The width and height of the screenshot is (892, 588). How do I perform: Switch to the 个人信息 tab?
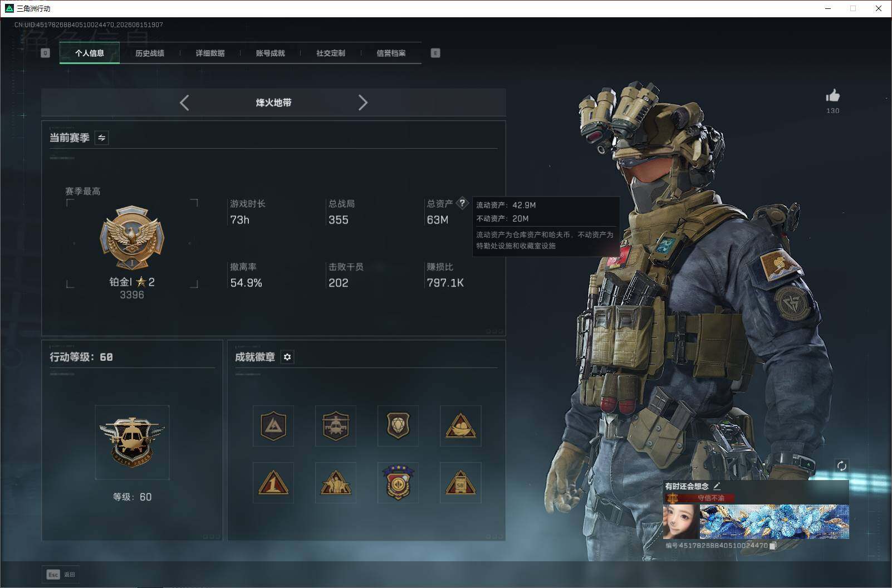click(x=90, y=53)
